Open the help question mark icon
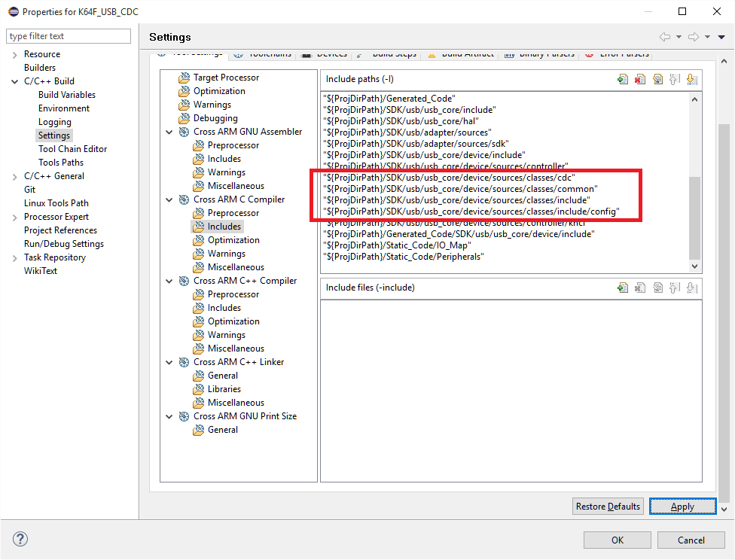The image size is (735, 560). (x=20, y=539)
